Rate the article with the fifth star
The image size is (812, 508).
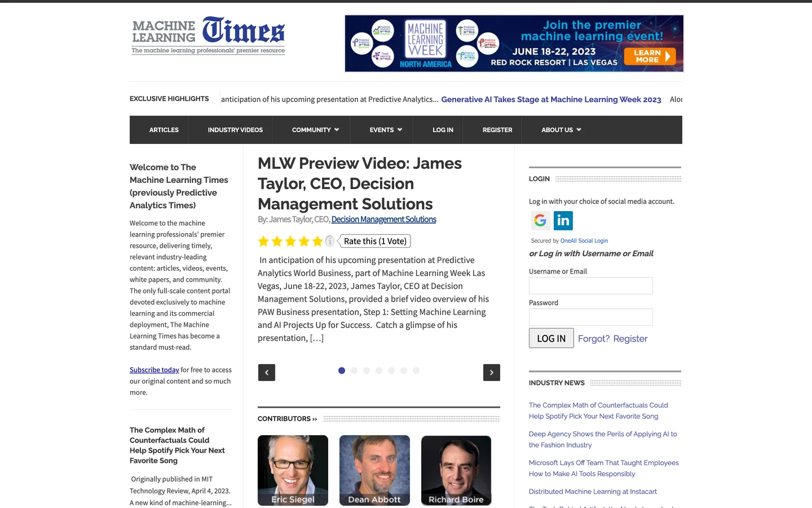(317, 242)
